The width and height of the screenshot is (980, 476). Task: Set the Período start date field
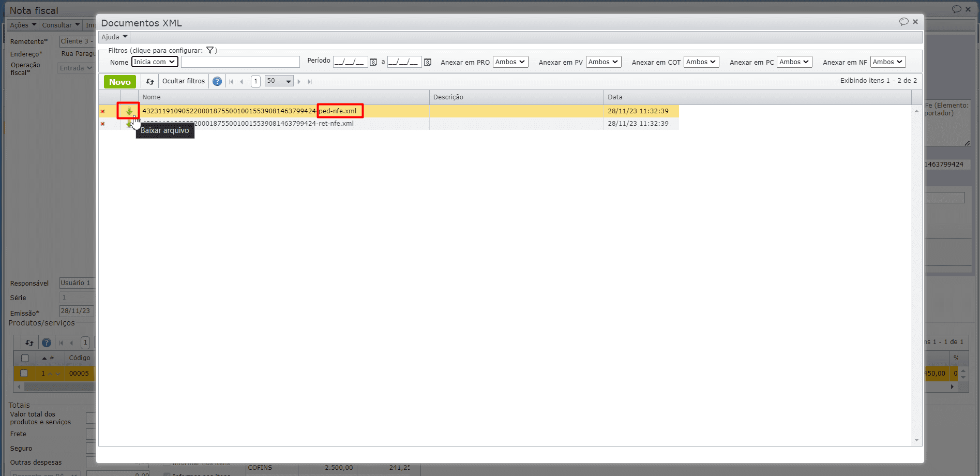[x=350, y=62]
